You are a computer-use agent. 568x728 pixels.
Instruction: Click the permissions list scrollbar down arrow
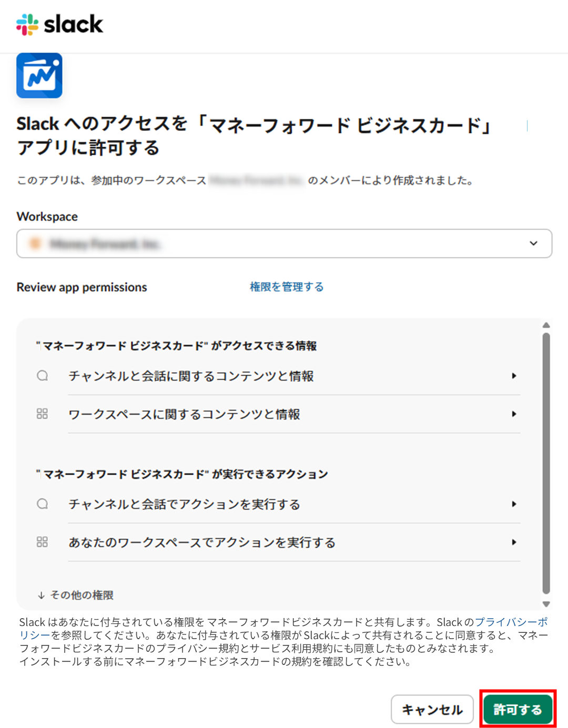[x=546, y=604]
